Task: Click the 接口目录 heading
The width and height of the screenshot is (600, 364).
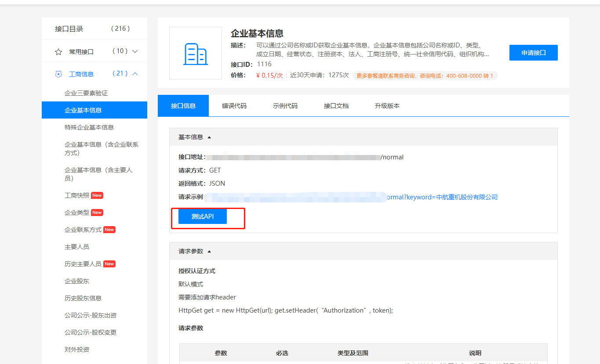Action: (x=69, y=29)
